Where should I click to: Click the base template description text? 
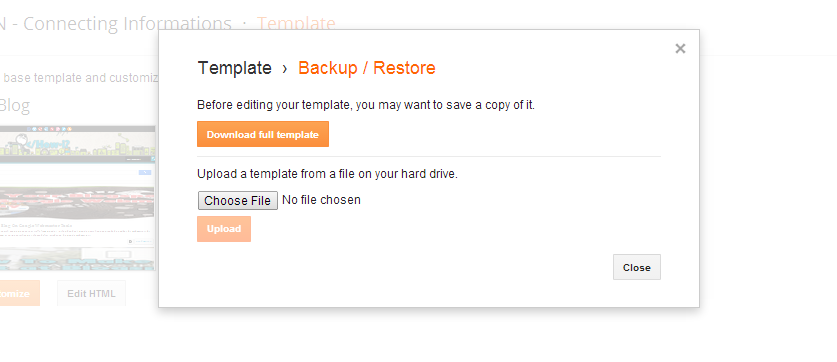[79, 78]
